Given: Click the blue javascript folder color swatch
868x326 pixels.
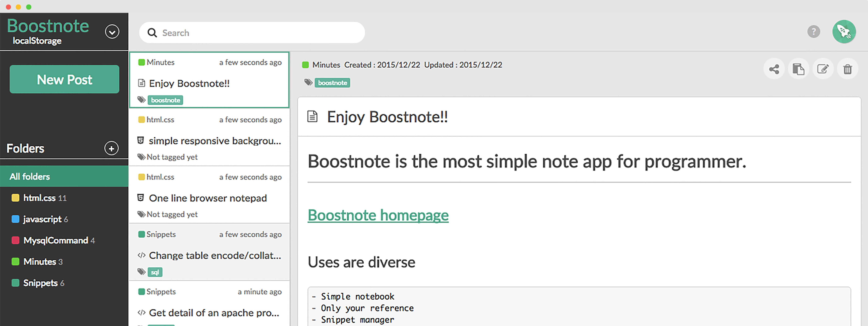Looking at the screenshot, I should point(15,219).
